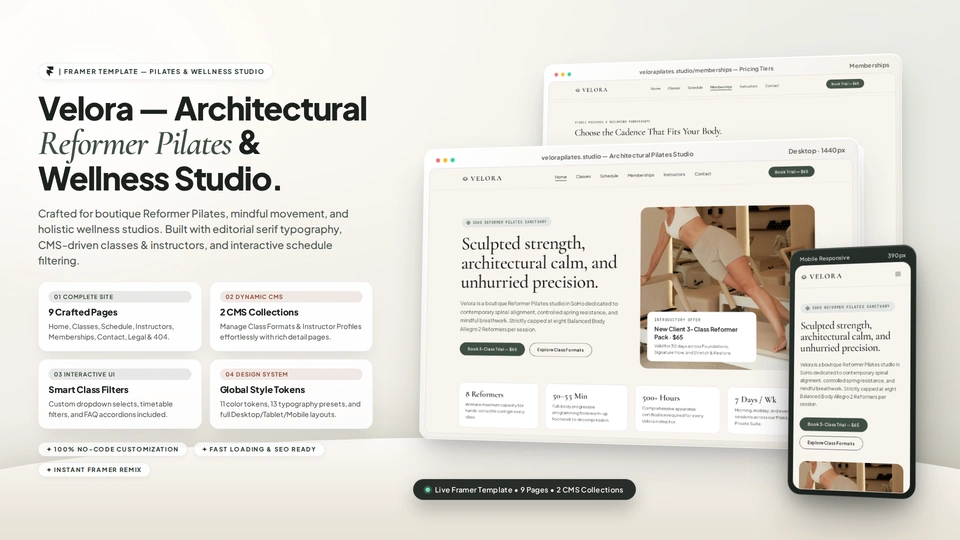This screenshot has height=540, width=960.
Task: Open the hamburger menu in the mobile mockup
Action: tap(898, 274)
